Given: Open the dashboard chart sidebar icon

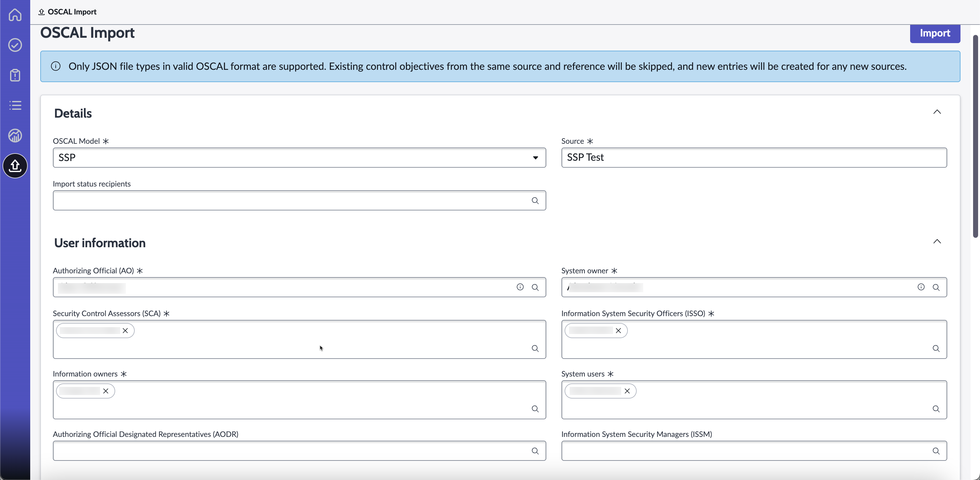Looking at the screenshot, I should pyautogui.click(x=15, y=135).
